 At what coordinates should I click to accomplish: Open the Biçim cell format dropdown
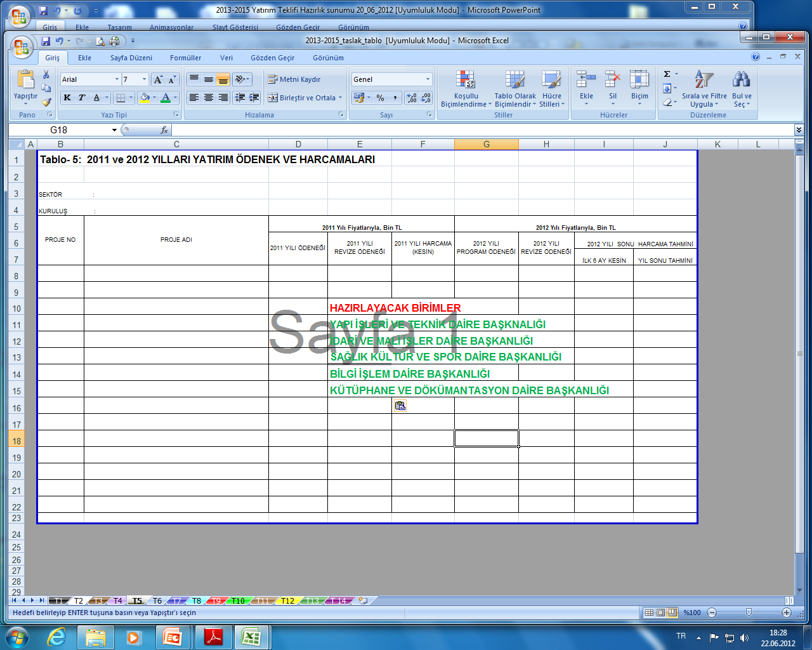point(639,89)
